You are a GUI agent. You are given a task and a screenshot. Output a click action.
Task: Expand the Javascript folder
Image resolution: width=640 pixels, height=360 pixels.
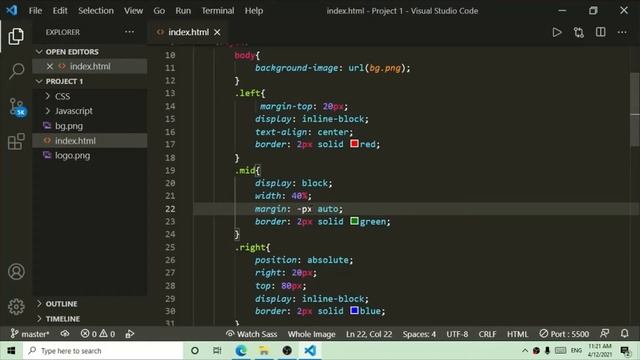tap(90, 111)
